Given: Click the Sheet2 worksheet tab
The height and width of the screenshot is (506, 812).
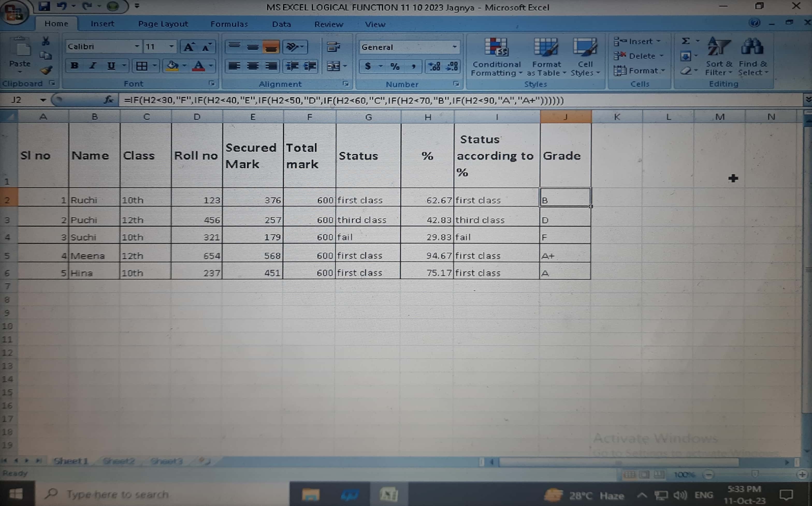Looking at the screenshot, I should (119, 461).
